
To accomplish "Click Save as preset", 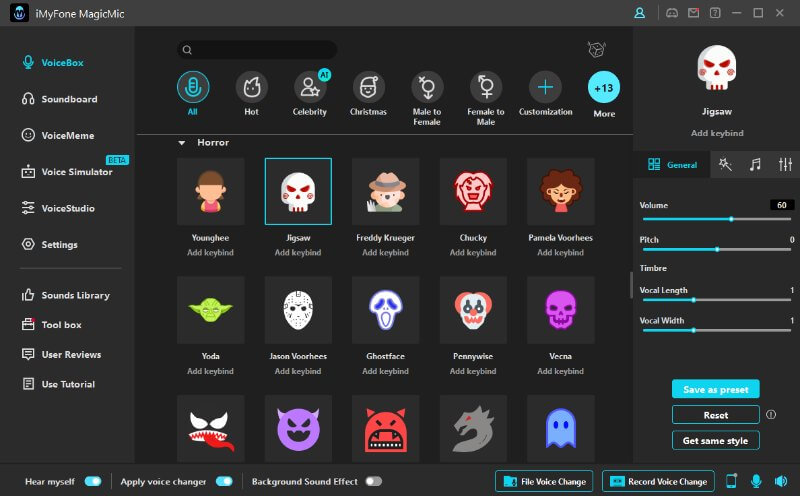I will [x=715, y=389].
